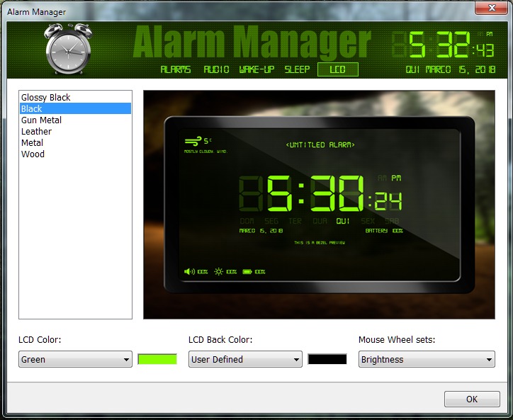
Task: Click the alarm clock logo icon
Action: click(x=68, y=48)
